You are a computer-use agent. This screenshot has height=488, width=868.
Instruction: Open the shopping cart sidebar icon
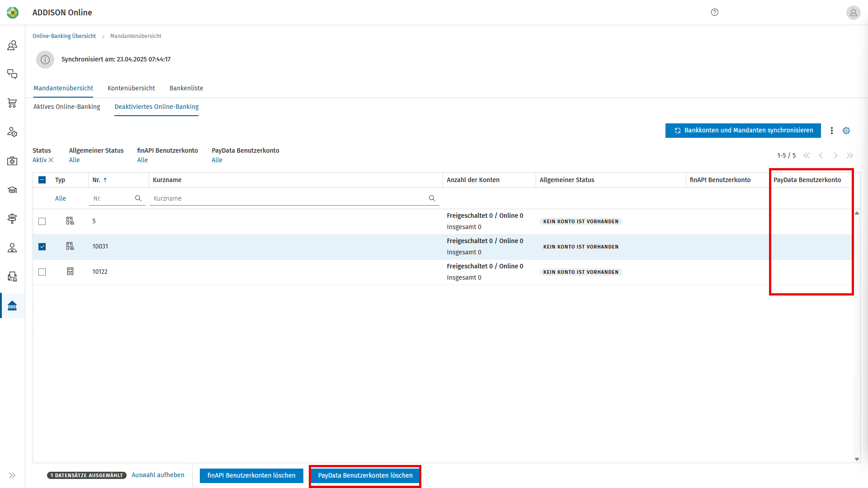click(12, 103)
